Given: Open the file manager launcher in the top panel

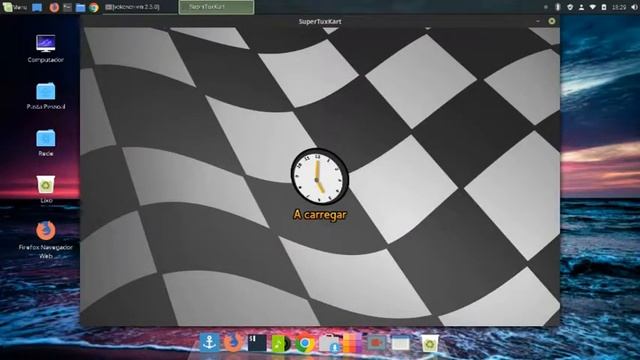Looking at the screenshot, I should [80, 7].
